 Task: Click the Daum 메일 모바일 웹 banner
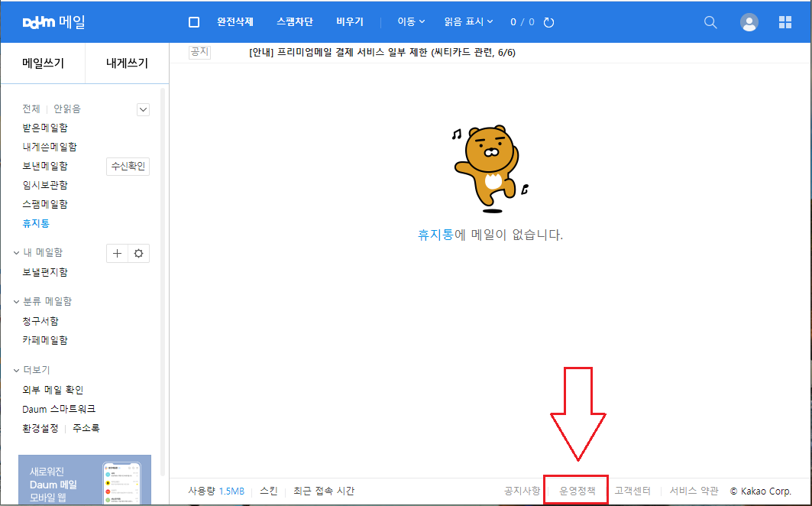point(85,479)
